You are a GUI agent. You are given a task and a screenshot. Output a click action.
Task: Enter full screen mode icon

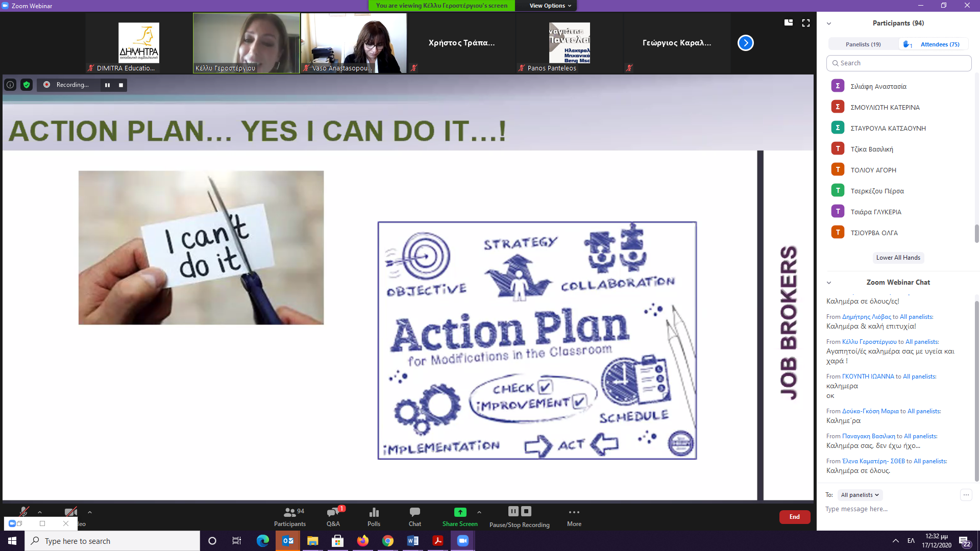tap(806, 23)
